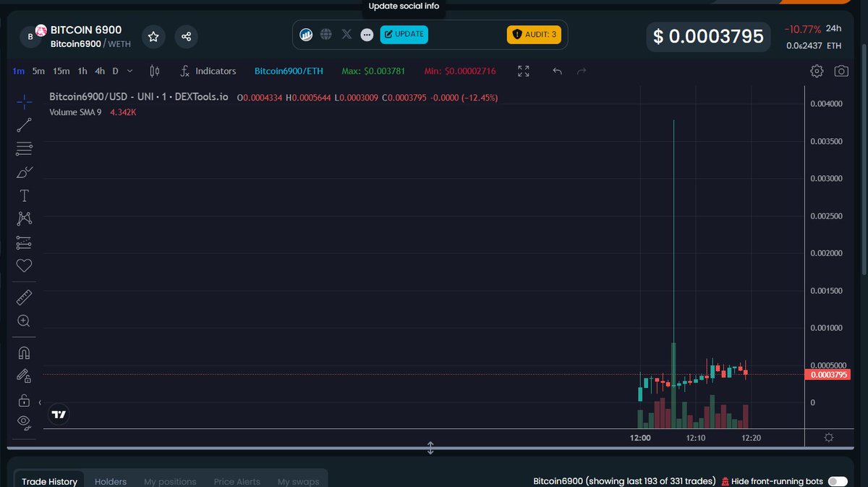The height and width of the screenshot is (487, 868).
Task: Toggle Hide front-running bots switch
Action: point(838,481)
